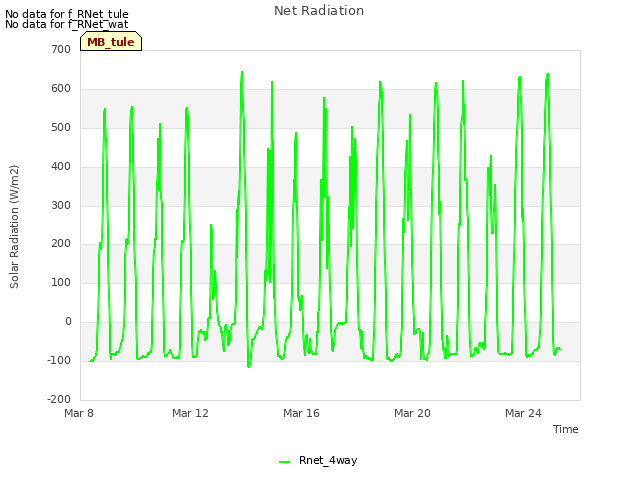Click the Mar 24 x-axis tick label
The height and width of the screenshot is (480, 640).
523,413
